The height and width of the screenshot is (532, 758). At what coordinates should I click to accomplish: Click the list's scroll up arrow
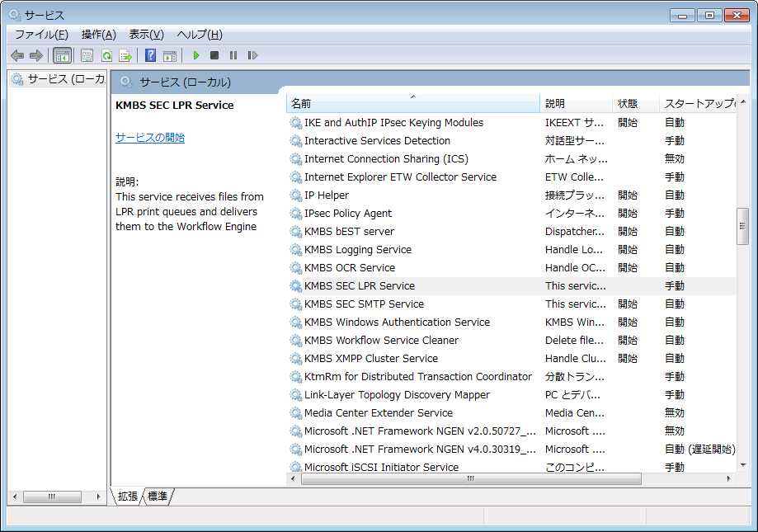coord(743,101)
